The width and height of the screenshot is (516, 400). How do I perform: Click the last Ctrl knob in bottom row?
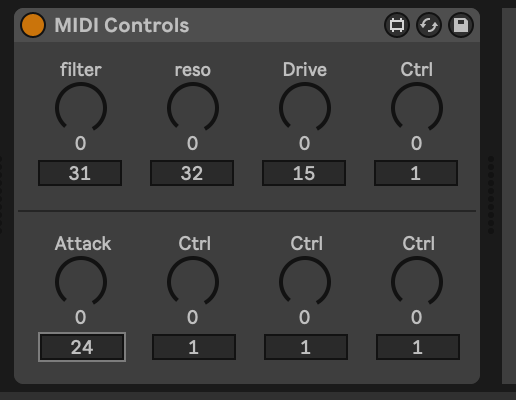(x=417, y=281)
